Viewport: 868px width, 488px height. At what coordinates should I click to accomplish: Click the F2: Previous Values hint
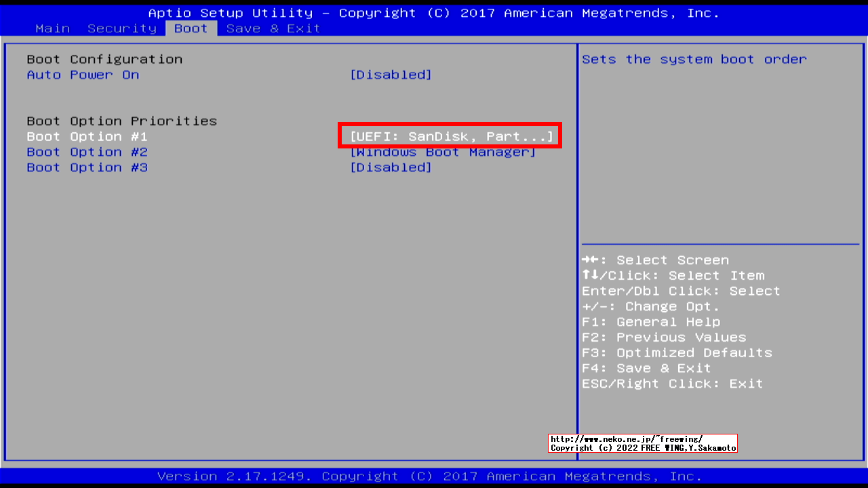coord(664,338)
